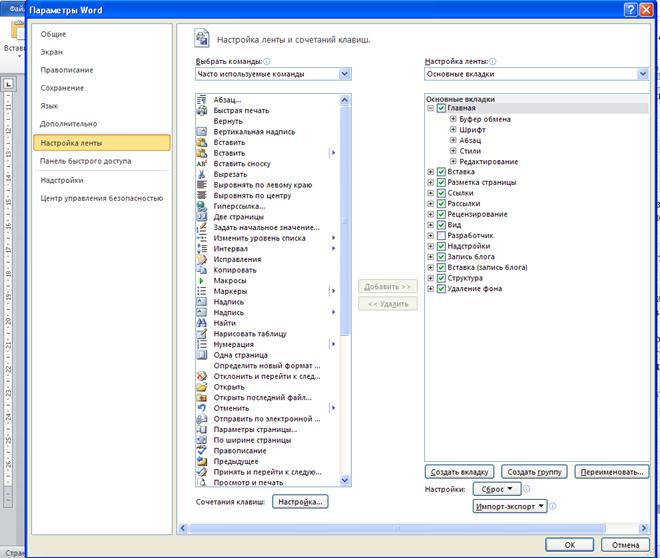Uncheck the Удаление фона checkbox

click(x=441, y=289)
